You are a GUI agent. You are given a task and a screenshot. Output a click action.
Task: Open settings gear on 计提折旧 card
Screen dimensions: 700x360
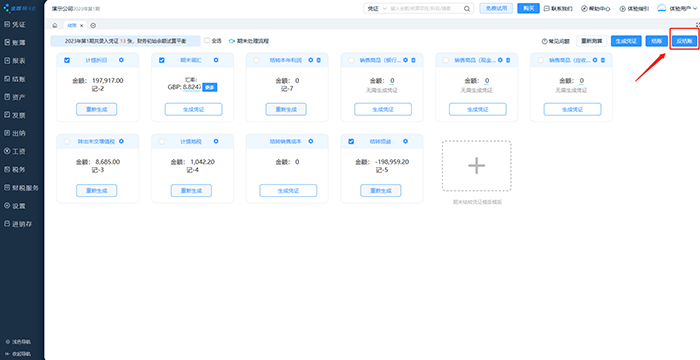tap(121, 60)
